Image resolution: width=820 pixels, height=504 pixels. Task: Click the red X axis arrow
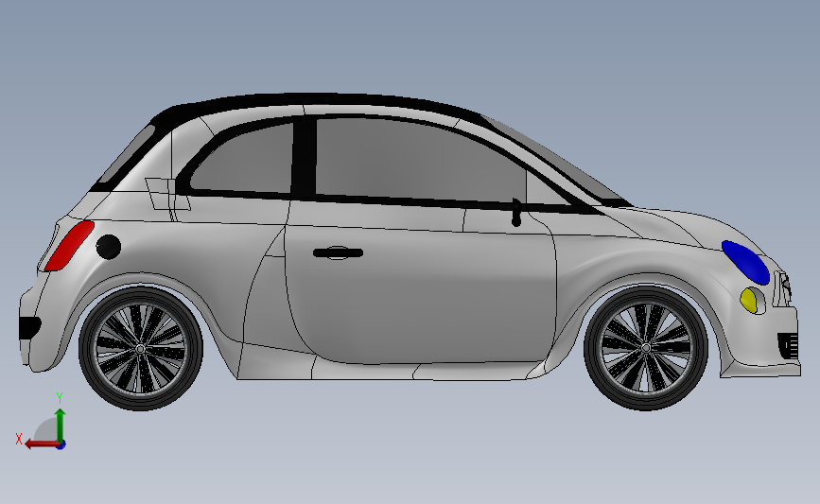[42, 444]
